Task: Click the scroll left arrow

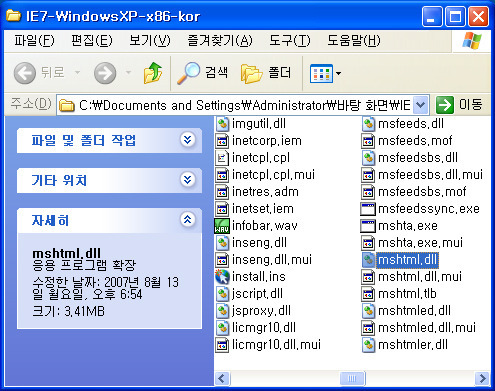Action: (222, 378)
